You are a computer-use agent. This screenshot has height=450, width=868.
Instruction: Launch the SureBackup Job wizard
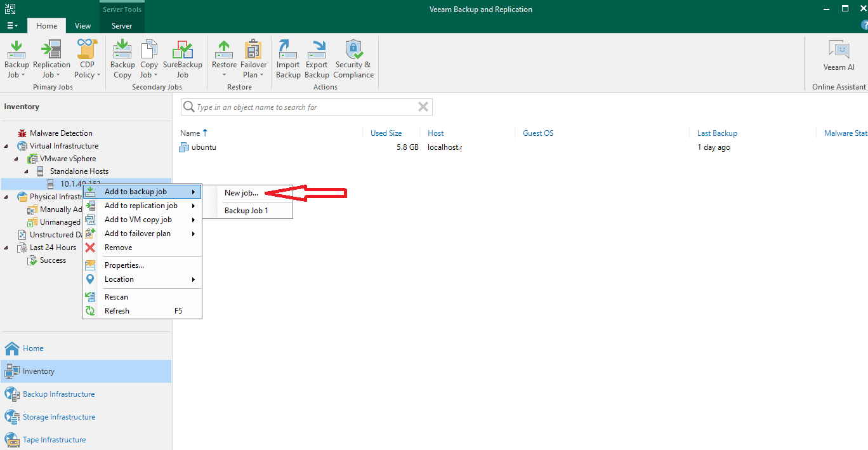coord(183,57)
